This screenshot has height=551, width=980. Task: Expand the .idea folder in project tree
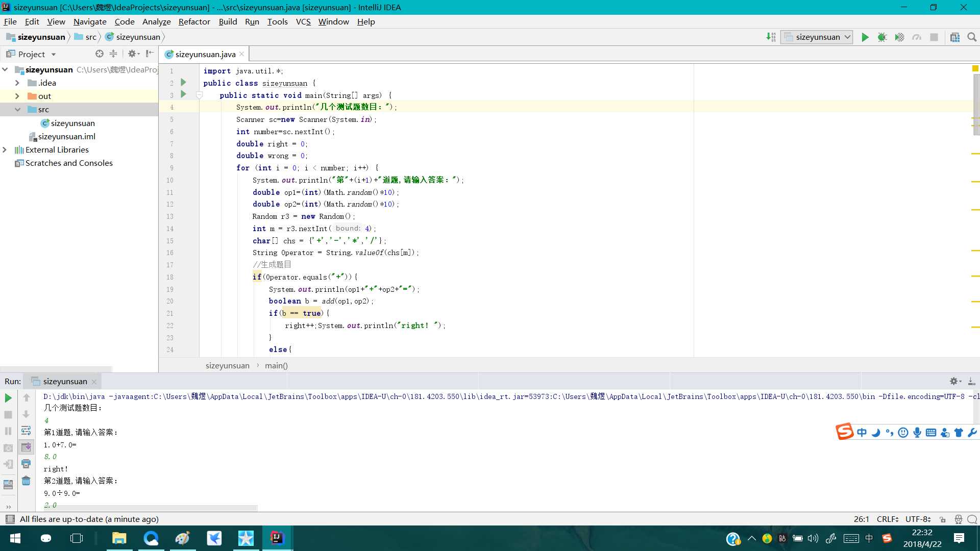16,82
